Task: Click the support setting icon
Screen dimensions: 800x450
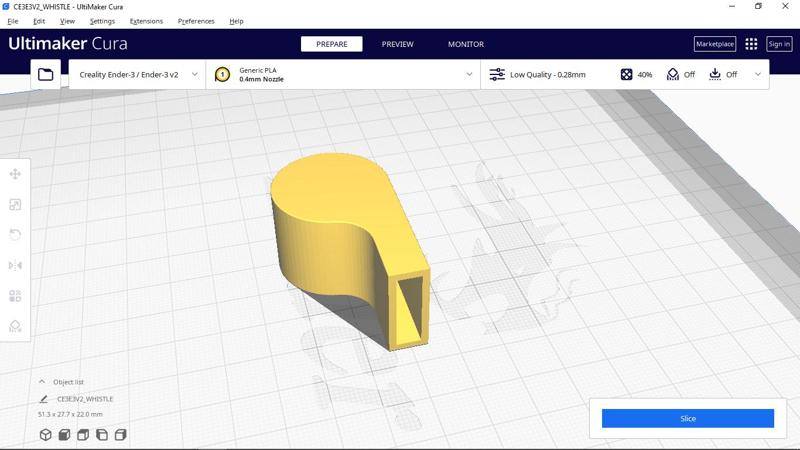Action: click(673, 74)
